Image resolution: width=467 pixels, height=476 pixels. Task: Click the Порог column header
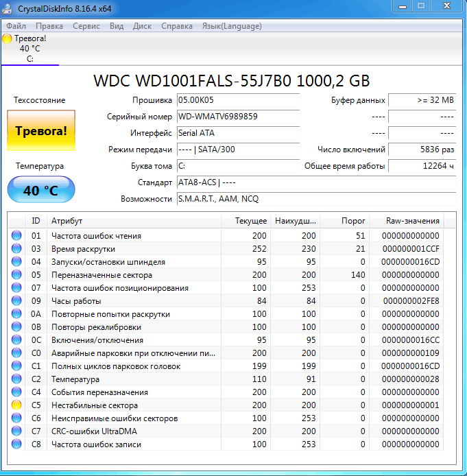point(344,221)
